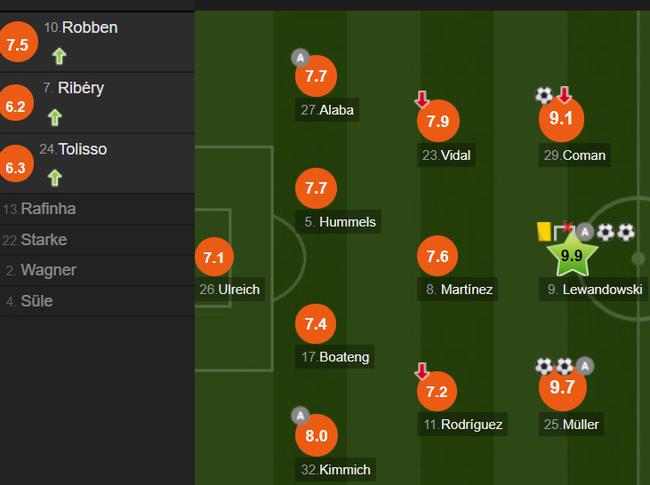Click Lewandowski's yellow card icon
The width and height of the screenshot is (650, 485).
tap(543, 231)
